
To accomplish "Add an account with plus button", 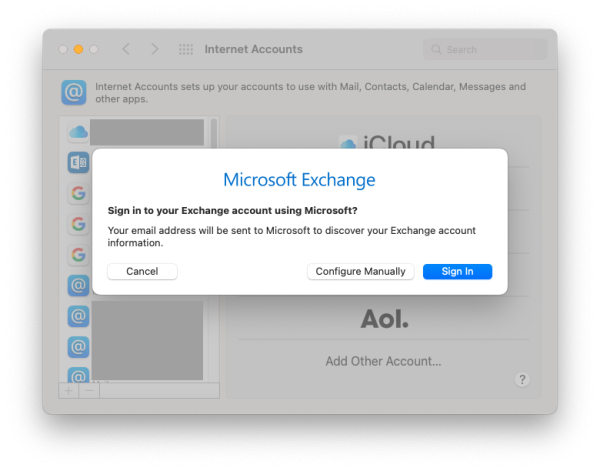I will 68,391.
